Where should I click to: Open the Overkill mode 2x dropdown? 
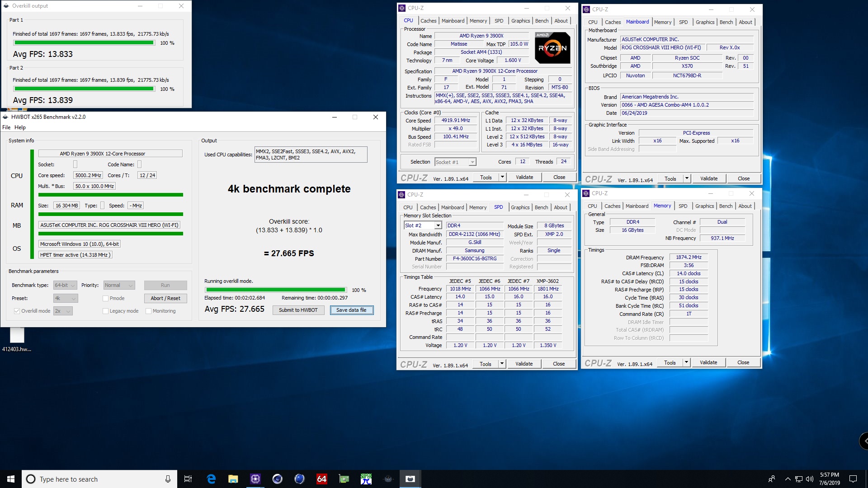point(63,311)
